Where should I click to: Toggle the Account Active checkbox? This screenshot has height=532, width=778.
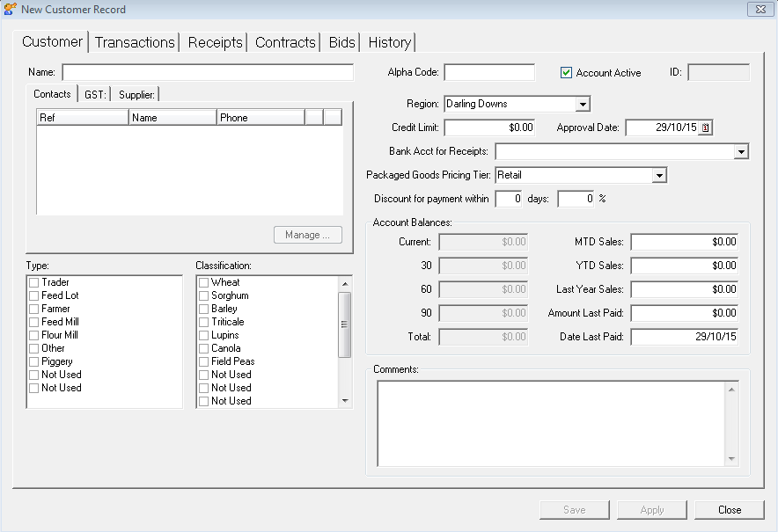point(567,73)
